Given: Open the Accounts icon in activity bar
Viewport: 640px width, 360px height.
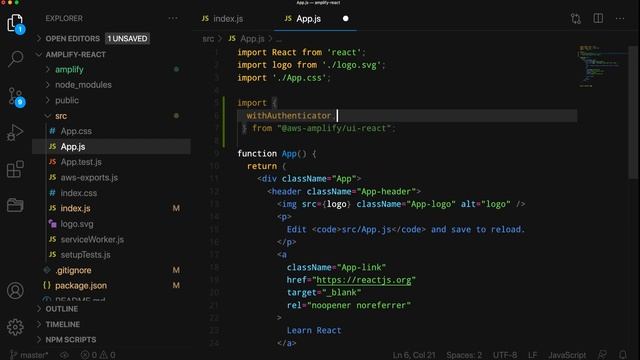Looking at the screenshot, I should click(15, 291).
